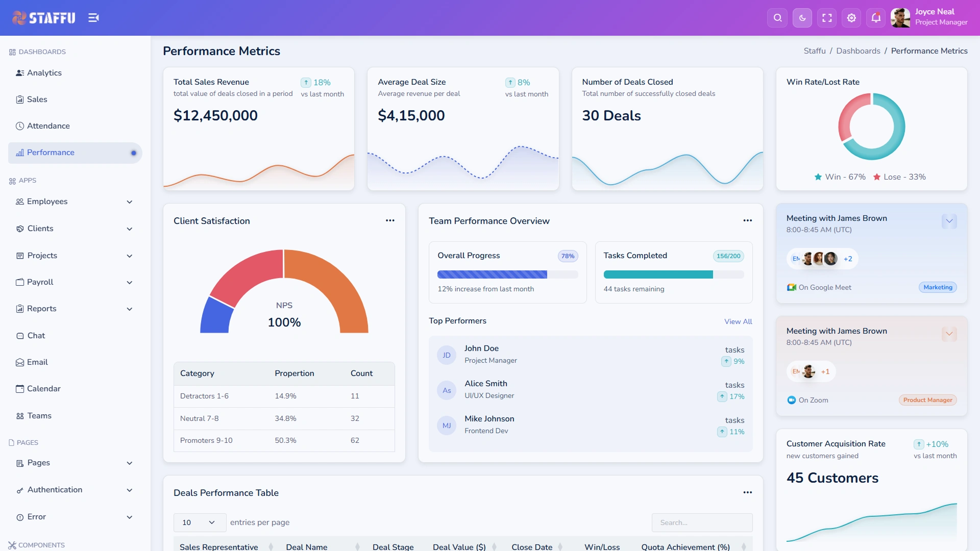Click Dashboards in the breadcrumb
The height and width of the screenshot is (551, 980).
tap(858, 51)
